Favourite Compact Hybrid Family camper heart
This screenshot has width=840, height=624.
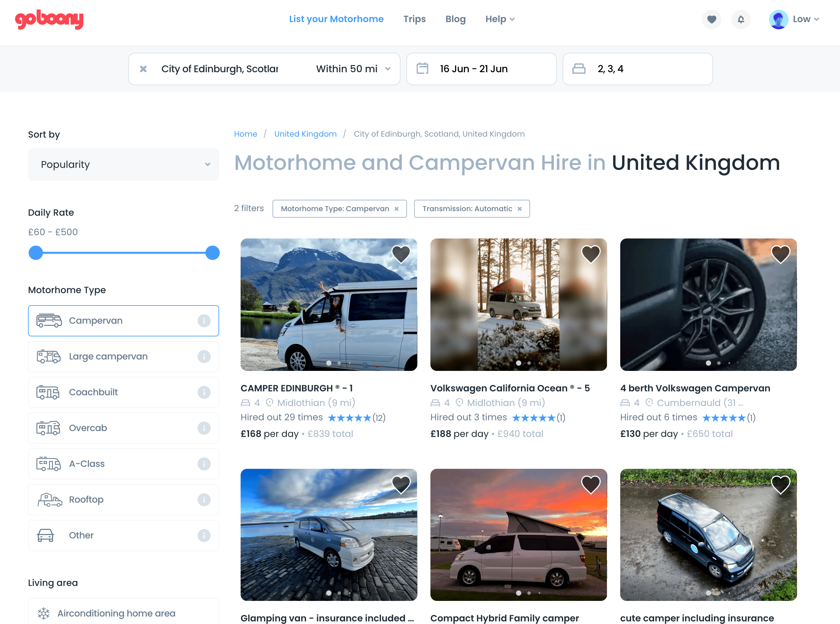(x=591, y=485)
